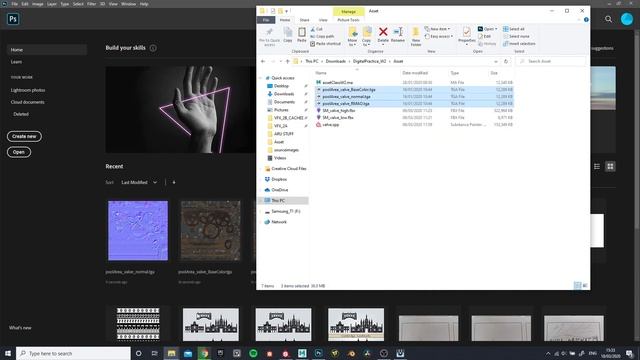Image resolution: width=640 pixels, height=360 pixels.
Task: Click Copy icon in Explorer ribbon
Action: click(288, 35)
